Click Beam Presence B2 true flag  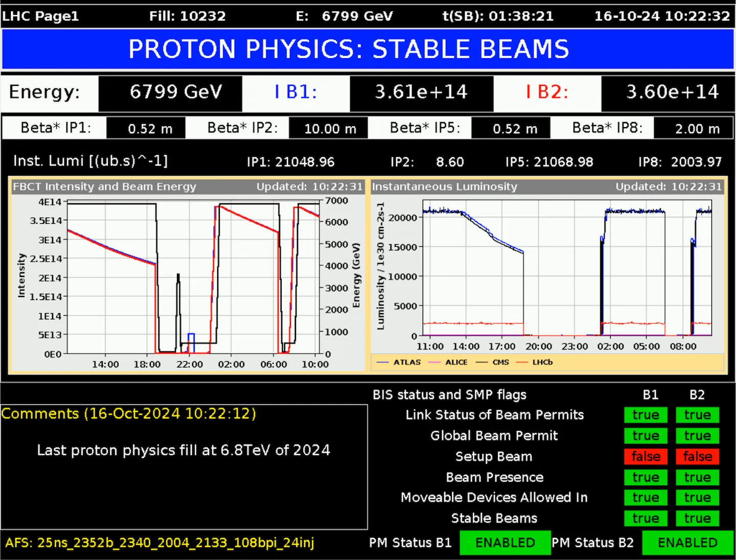point(697,477)
